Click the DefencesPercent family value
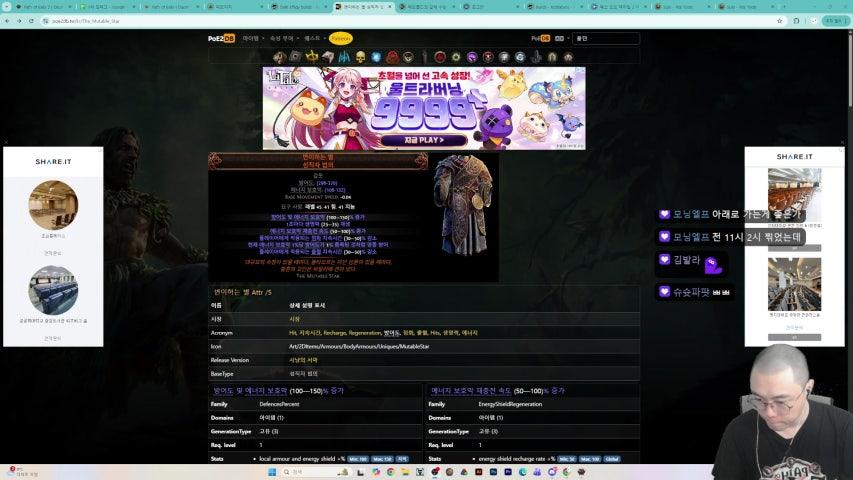This screenshot has height=480, width=853. coord(279,404)
